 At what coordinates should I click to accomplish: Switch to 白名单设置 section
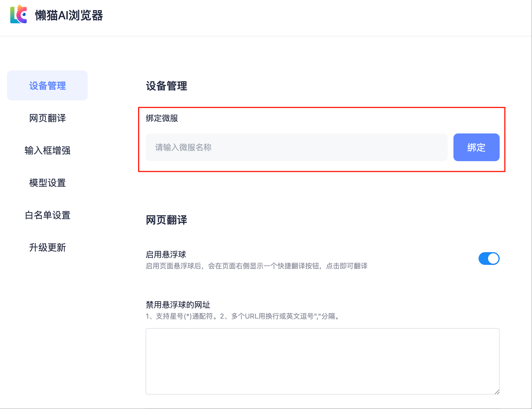coord(47,215)
